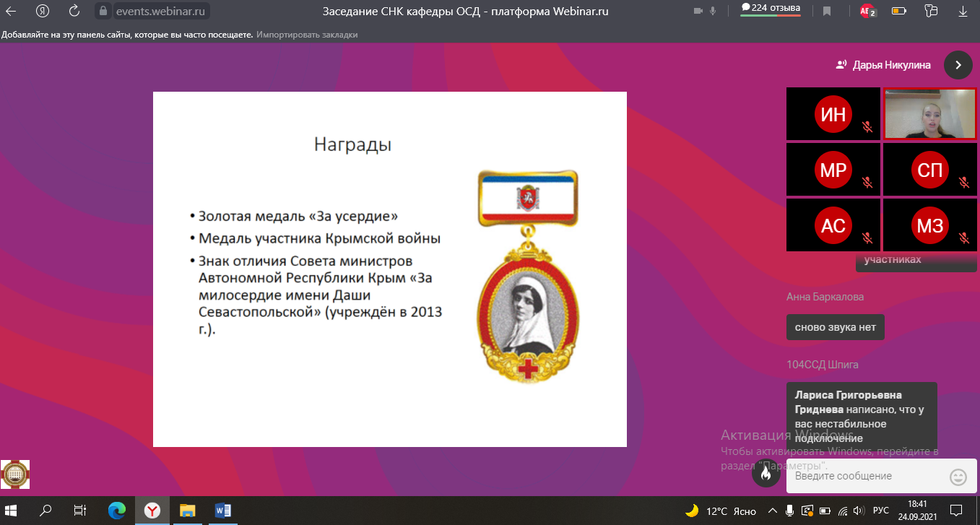980x525 pixels.
Task: Click the muted mic icon on МР tile
Action: click(x=867, y=183)
